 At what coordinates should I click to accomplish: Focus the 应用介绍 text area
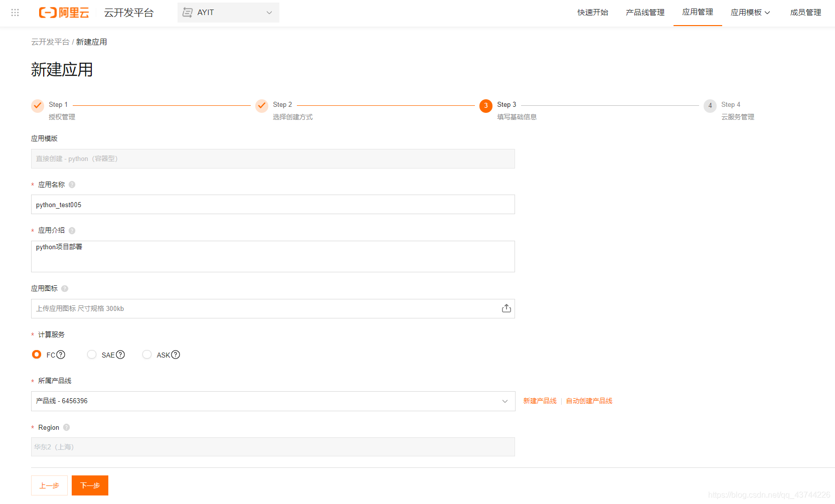point(273,256)
